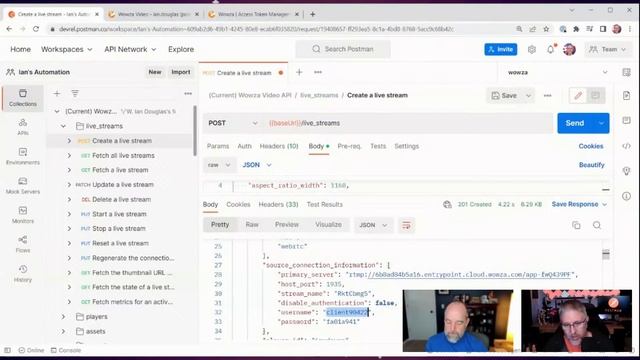Expand the players folder
This screenshot has width=640, height=360.
point(63,317)
